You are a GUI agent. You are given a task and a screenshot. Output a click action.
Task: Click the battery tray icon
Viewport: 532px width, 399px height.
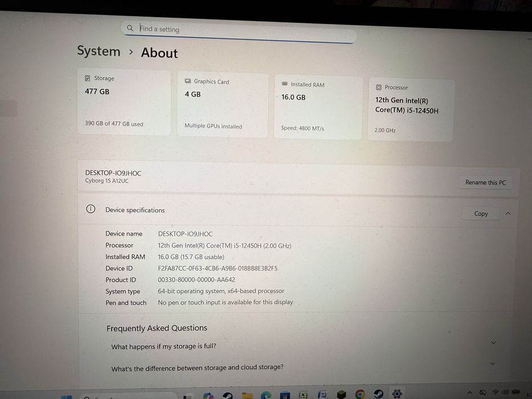tap(515, 391)
